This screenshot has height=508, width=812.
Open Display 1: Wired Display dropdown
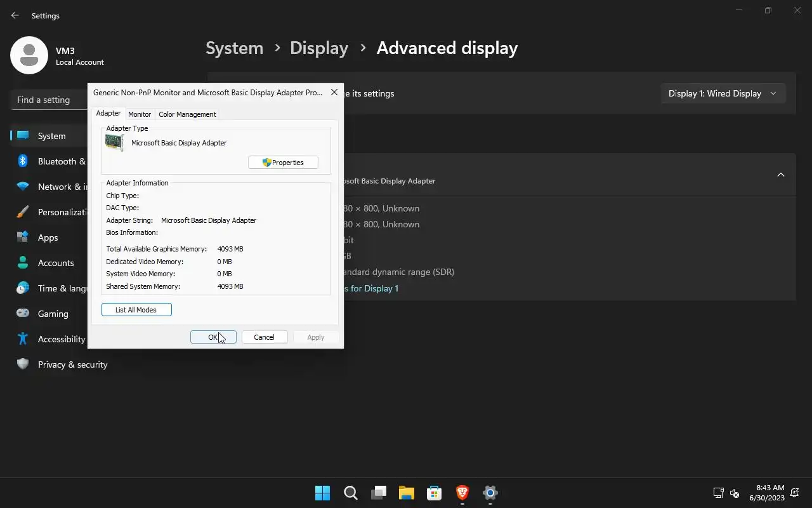coord(723,93)
